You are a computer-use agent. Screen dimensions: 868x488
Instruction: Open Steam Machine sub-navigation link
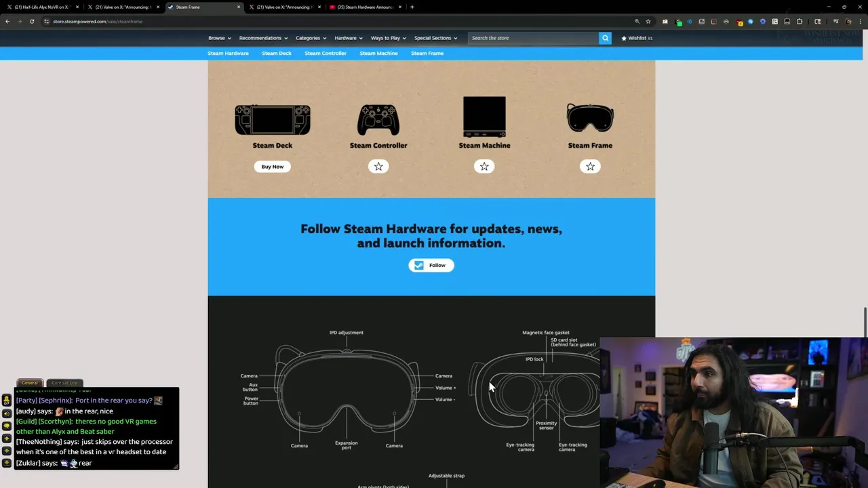pos(378,53)
